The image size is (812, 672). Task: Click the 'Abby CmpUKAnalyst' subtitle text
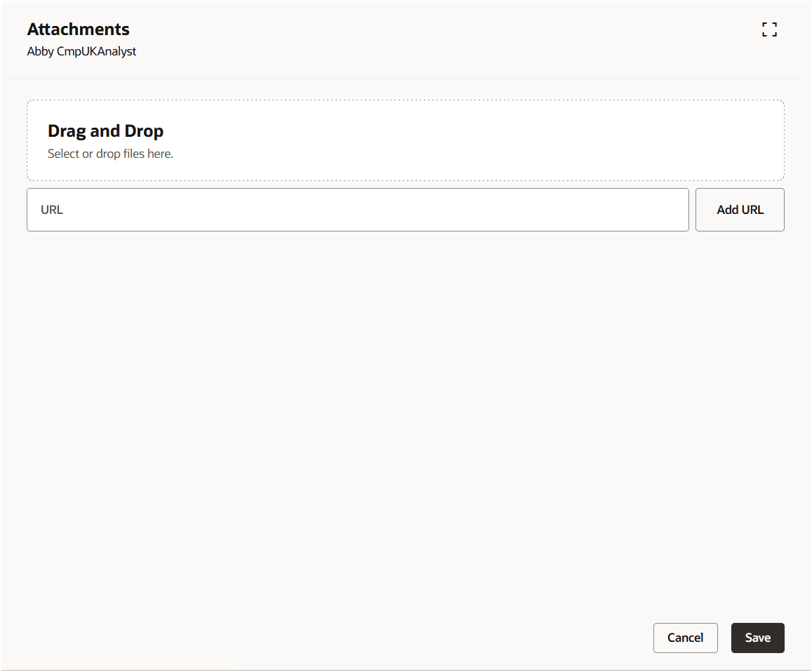[x=81, y=51]
